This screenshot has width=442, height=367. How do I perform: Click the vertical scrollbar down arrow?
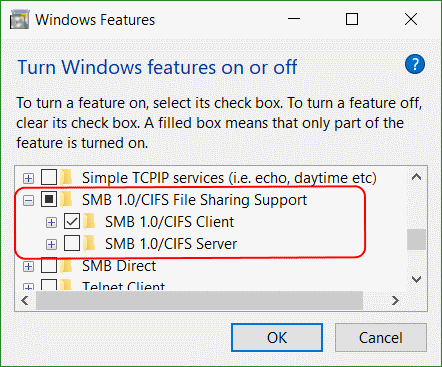(x=416, y=279)
